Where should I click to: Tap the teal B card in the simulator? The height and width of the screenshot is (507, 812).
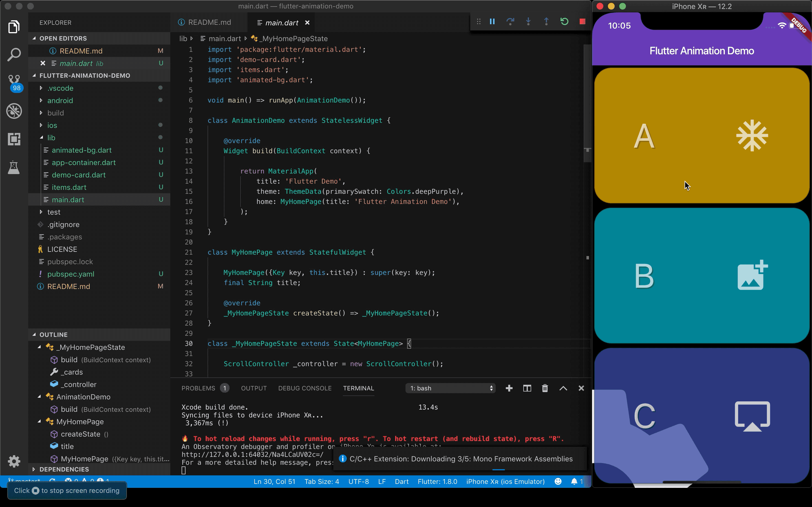[x=701, y=275]
